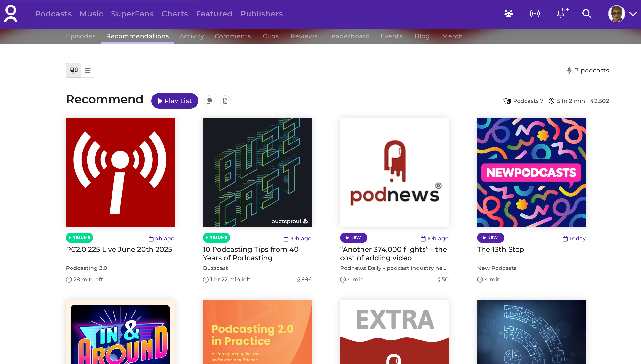Viewport: 641px width, 364px height.
Task: Open the Buzzcast show link
Action: click(215, 268)
